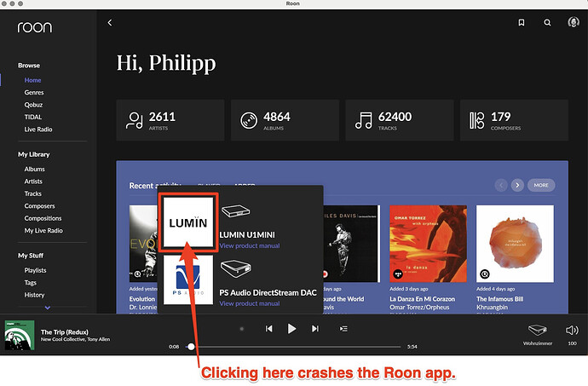The height and width of the screenshot is (386, 588).
Task: Select Home in the sidebar
Action: click(x=32, y=80)
